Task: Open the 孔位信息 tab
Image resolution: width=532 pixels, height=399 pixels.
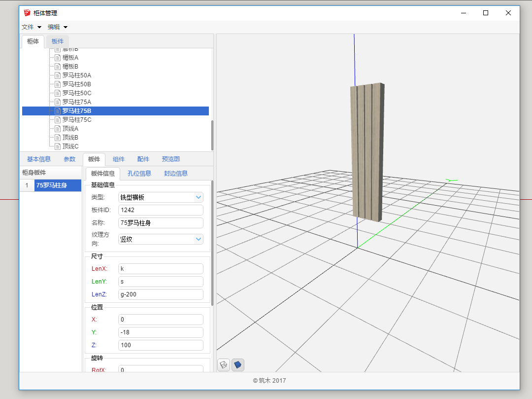Action: pyautogui.click(x=139, y=174)
